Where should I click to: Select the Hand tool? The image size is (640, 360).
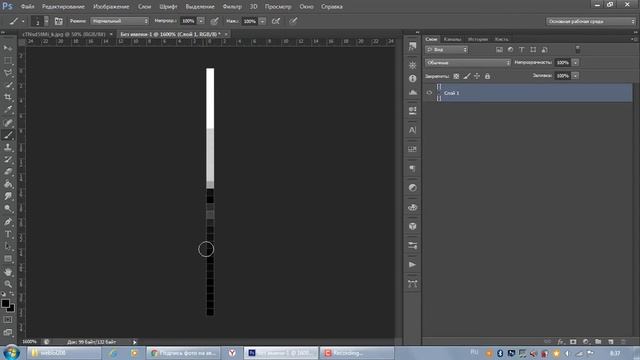[8, 271]
